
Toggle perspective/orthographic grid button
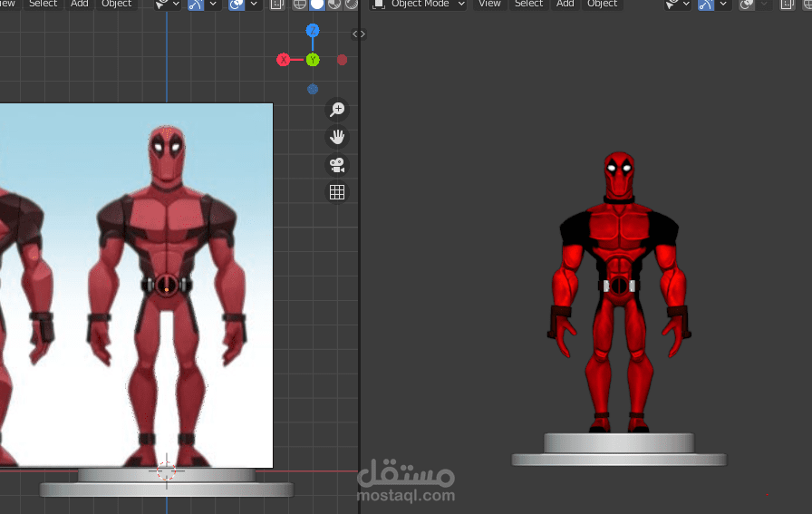pyautogui.click(x=337, y=192)
